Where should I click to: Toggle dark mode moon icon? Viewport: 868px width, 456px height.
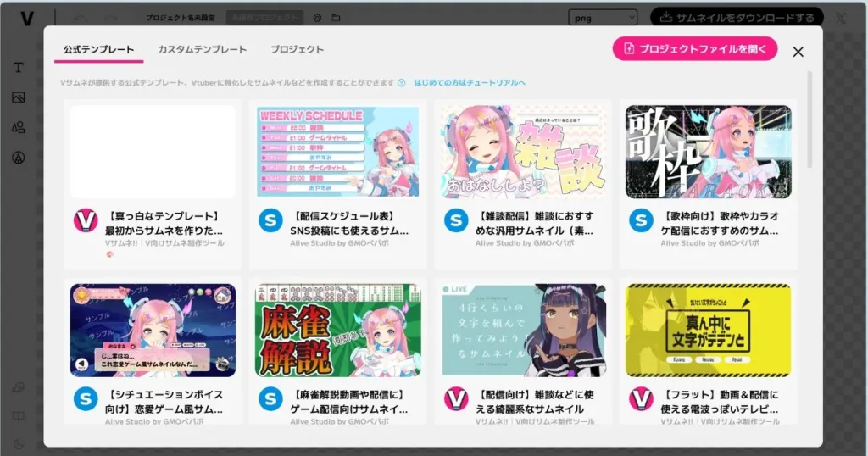[19, 444]
